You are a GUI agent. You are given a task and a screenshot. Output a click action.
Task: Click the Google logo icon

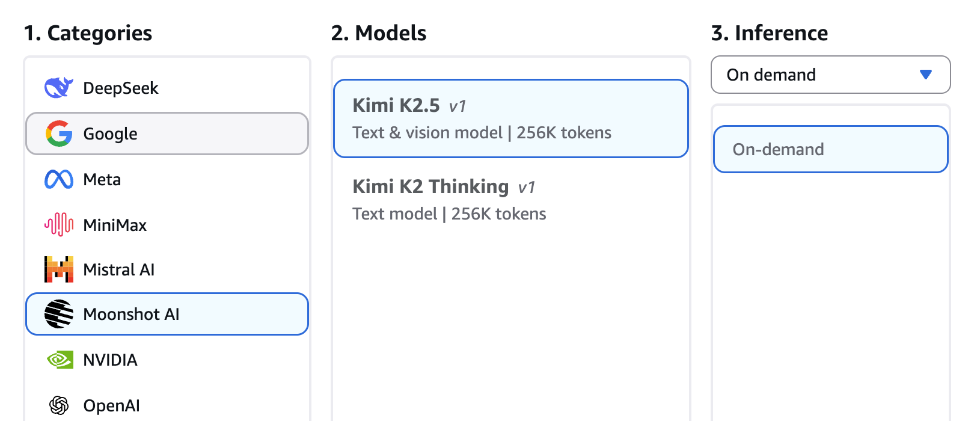pyautogui.click(x=59, y=134)
